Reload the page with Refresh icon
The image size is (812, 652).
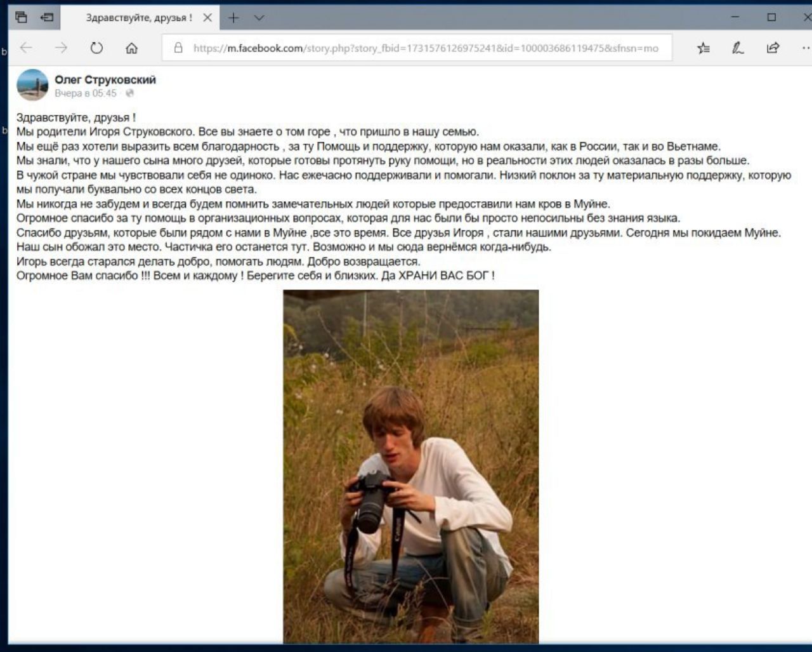[96, 48]
